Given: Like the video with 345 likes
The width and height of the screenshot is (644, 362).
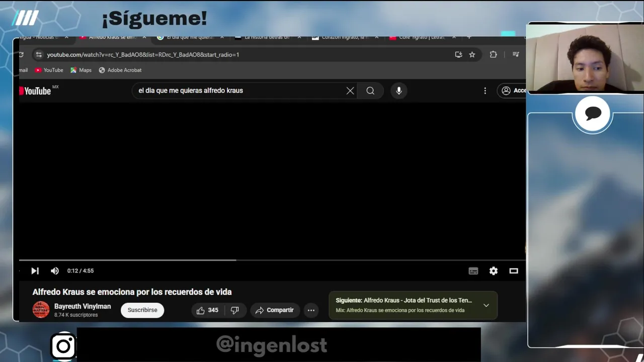Looking at the screenshot, I should pos(207,310).
